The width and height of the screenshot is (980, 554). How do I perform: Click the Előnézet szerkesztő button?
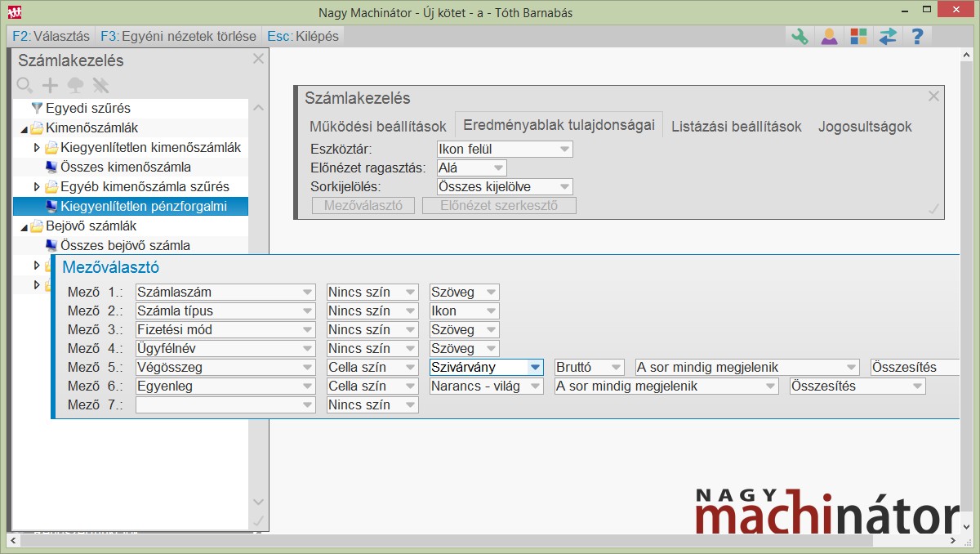pyautogui.click(x=499, y=205)
